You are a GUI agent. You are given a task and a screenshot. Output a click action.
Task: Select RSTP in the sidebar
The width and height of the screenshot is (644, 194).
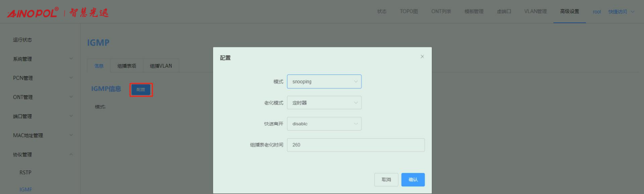25,173
